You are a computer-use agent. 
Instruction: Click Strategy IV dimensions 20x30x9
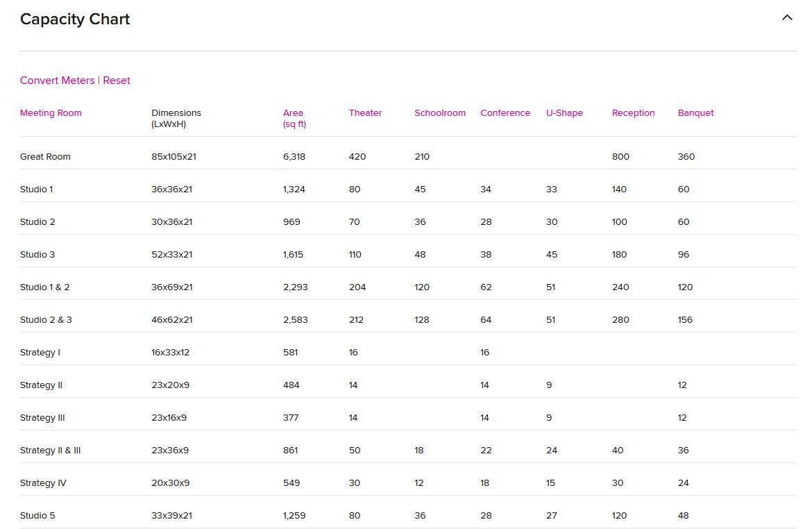pyautogui.click(x=170, y=483)
